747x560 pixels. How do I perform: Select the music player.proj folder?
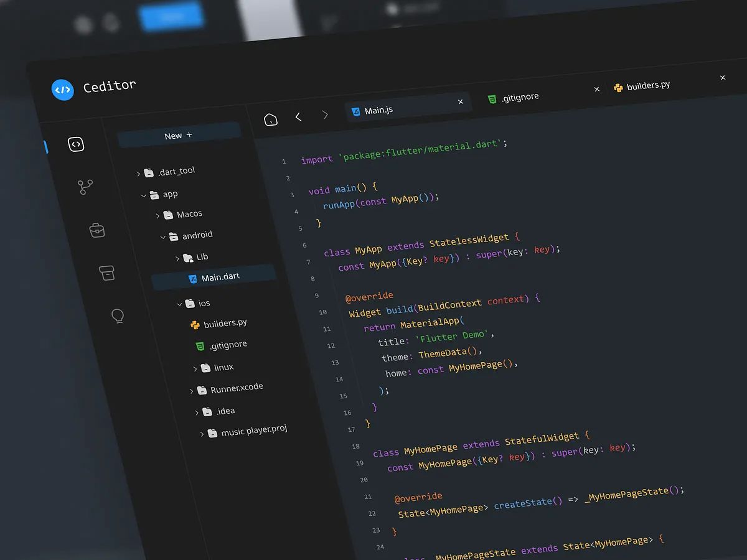coord(254,431)
